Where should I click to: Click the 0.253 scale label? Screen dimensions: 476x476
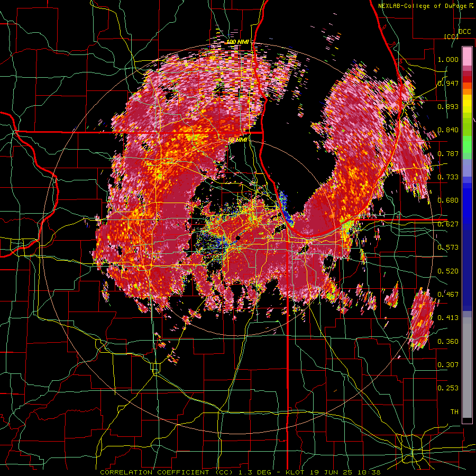pyautogui.click(x=448, y=388)
